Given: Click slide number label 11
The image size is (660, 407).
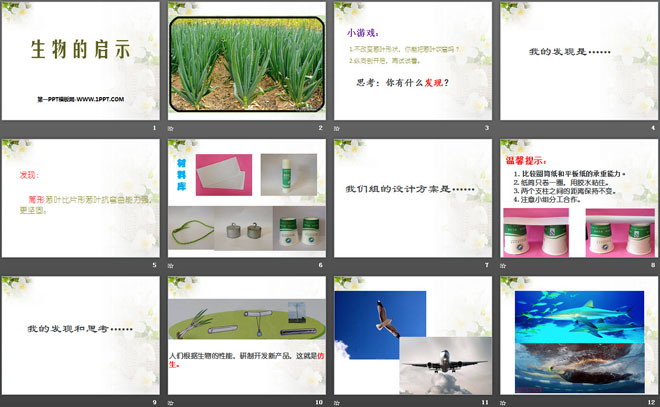Looking at the screenshot, I should (x=485, y=402).
